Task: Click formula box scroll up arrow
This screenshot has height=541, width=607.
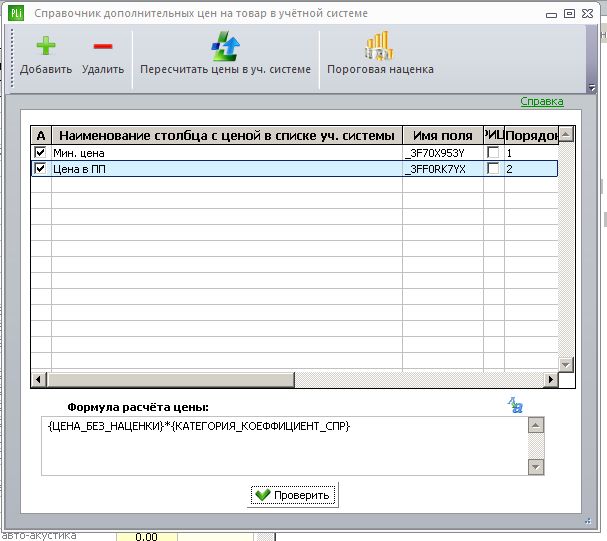Action: 536,425
